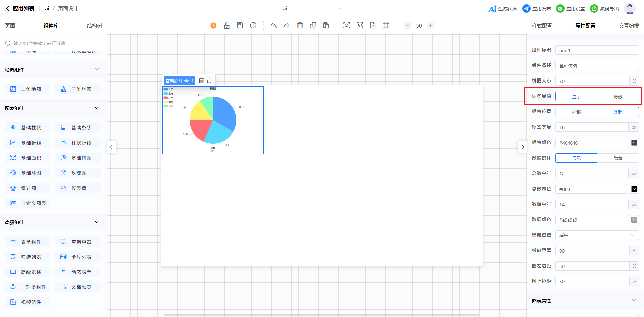Click the trash delete icon in the top toolbar
644x317 pixels.
(300, 25)
